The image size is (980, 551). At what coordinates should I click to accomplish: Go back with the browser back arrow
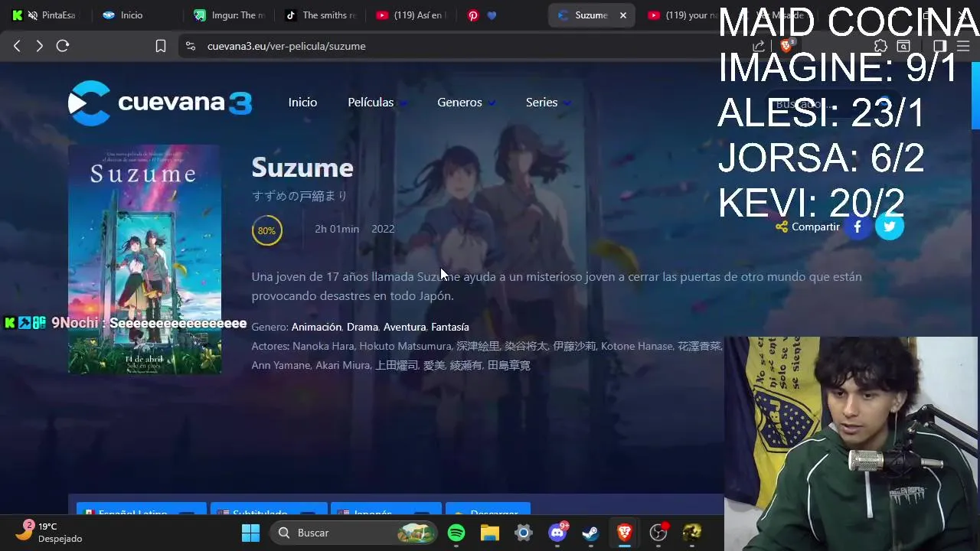point(17,46)
